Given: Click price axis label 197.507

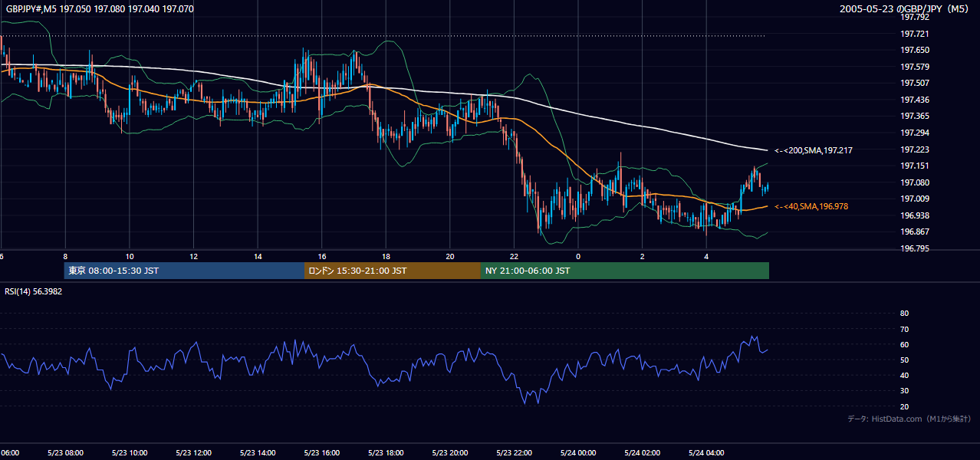Looking at the screenshot, I should click(x=914, y=83).
